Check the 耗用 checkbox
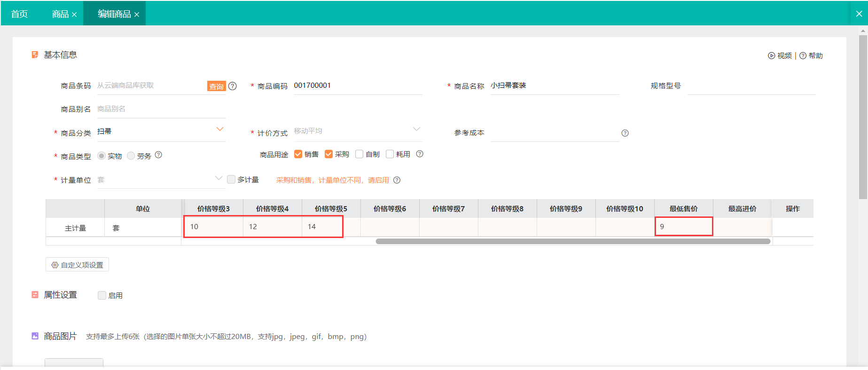The height and width of the screenshot is (370, 868). coord(390,154)
